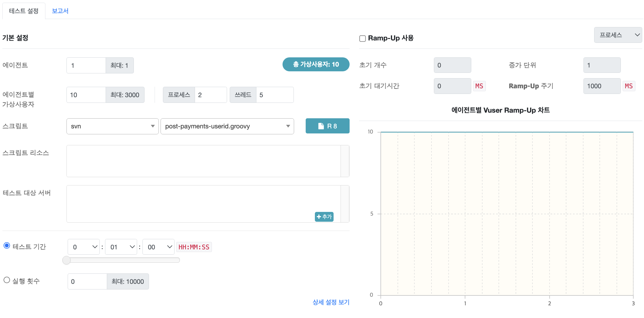Click the 상세 설정 보기 link
The height and width of the screenshot is (318, 644).
[x=331, y=302]
